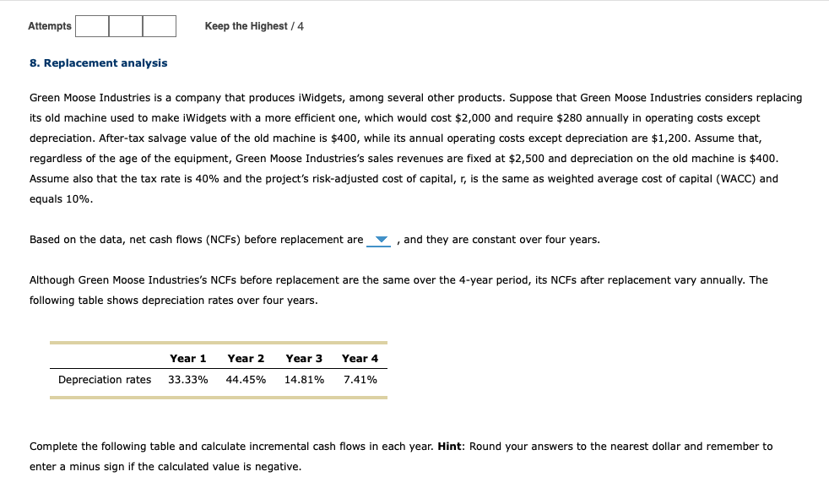Select the Year 3 column header
Viewport: 829px width, 504px height.
pos(303,358)
